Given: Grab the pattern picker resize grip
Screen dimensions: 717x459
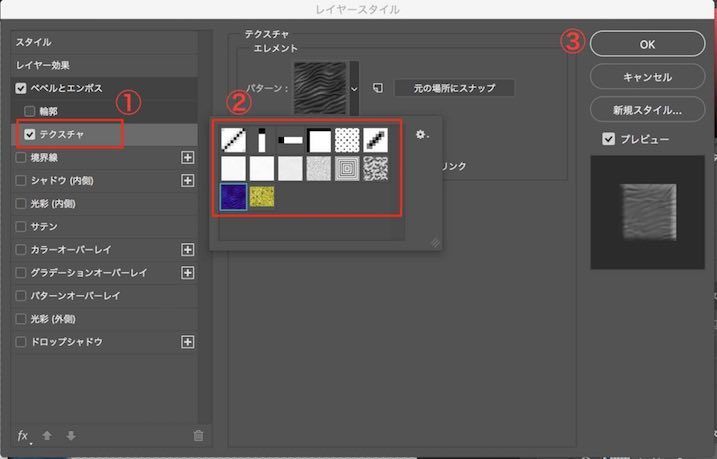Looking at the screenshot, I should (435, 243).
